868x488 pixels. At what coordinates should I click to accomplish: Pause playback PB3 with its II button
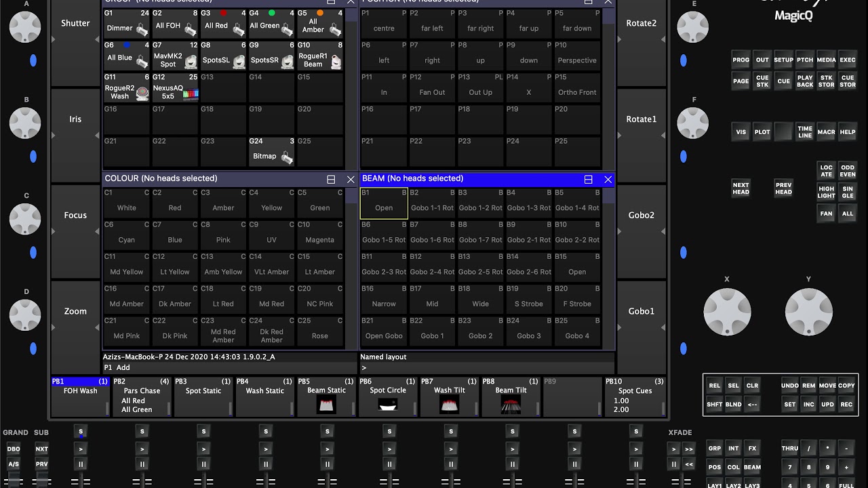203,464
